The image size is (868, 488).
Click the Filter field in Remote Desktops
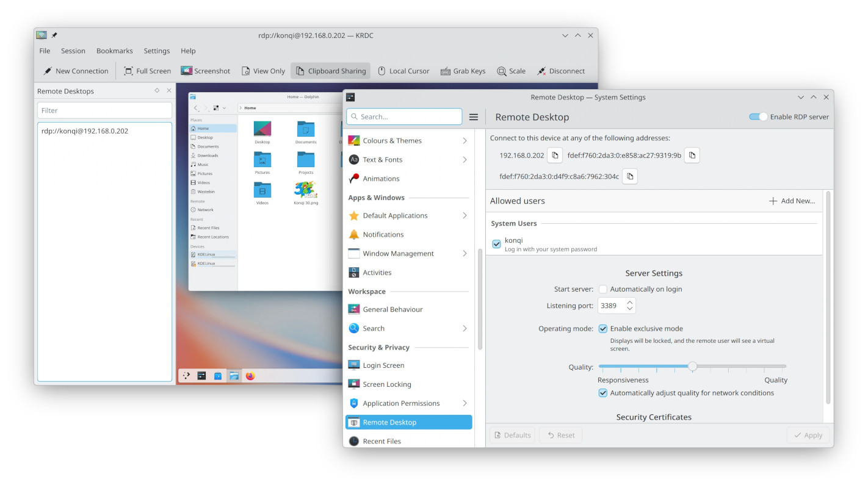click(104, 110)
